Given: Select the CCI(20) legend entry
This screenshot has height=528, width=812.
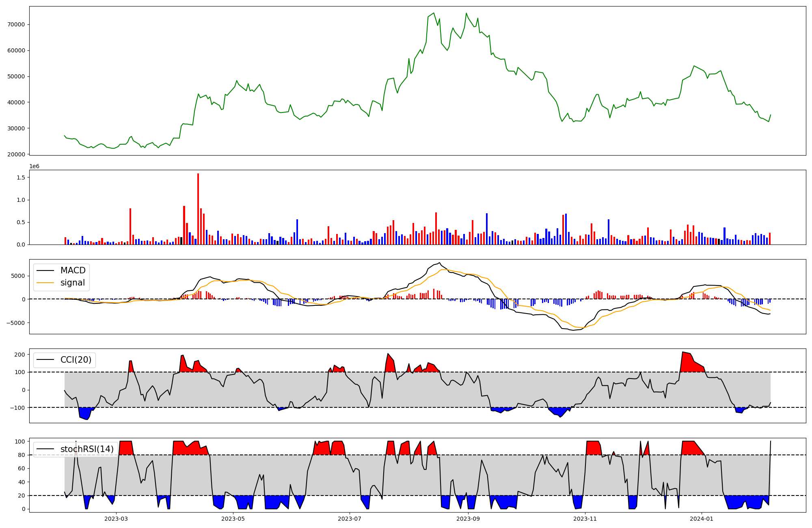Looking at the screenshot, I should [76, 360].
